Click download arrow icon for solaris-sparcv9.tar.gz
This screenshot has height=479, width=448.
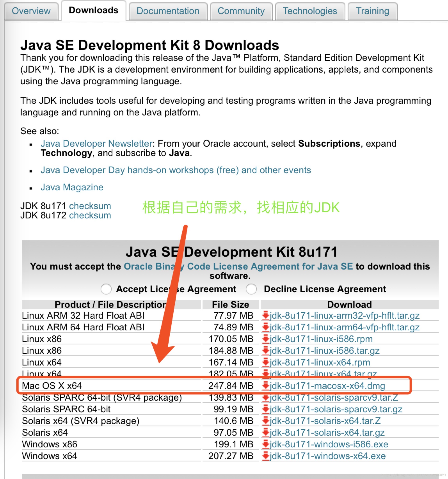click(x=266, y=409)
